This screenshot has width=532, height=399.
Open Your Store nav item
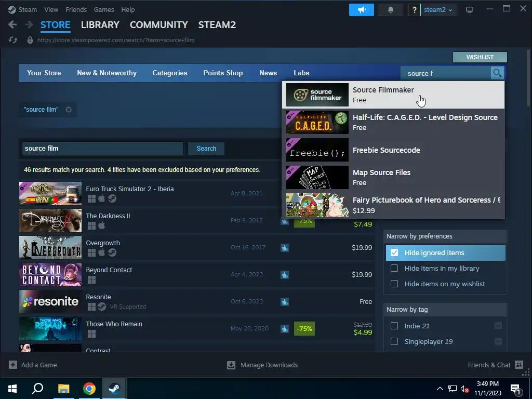pos(44,73)
